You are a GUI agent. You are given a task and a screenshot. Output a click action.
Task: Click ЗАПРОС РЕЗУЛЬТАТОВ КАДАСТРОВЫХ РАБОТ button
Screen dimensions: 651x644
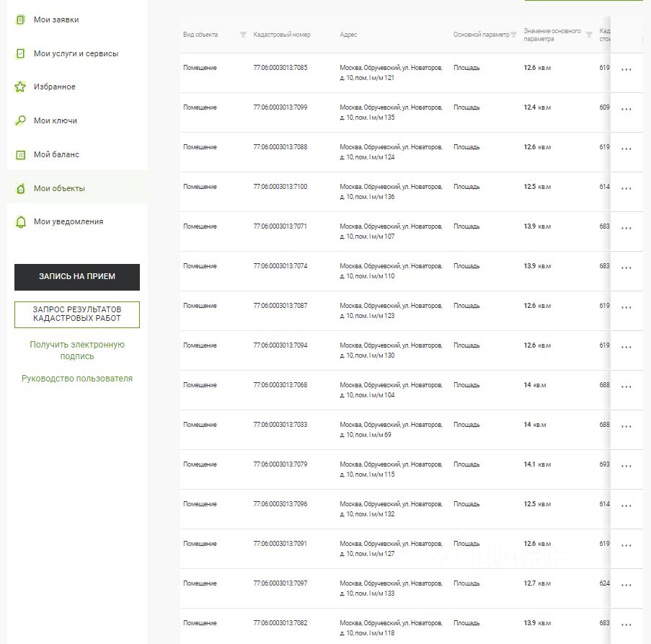click(x=77, y=314)
